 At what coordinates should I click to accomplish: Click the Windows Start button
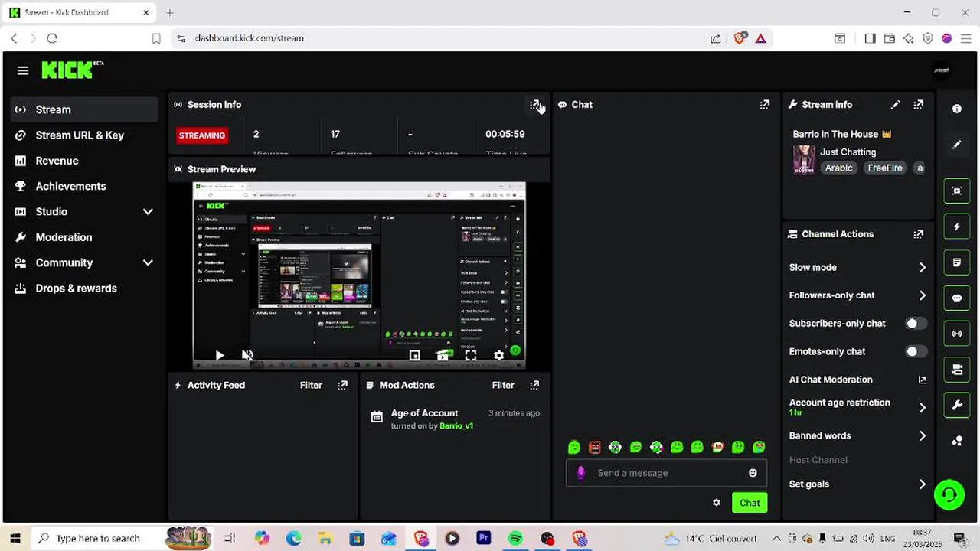tap(15, 539)
